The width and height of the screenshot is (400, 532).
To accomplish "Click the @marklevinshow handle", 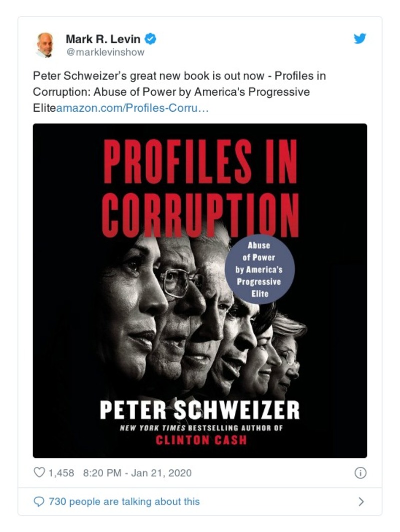I will coord(105,52).
